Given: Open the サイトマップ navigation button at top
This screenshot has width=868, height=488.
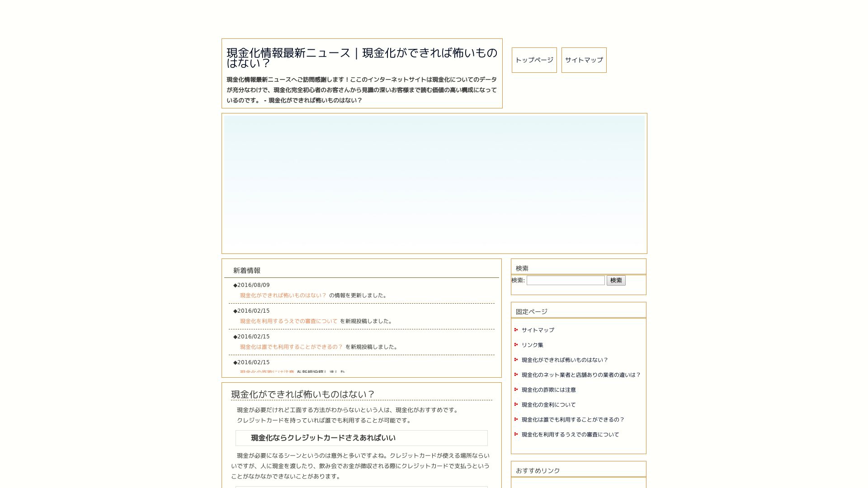Looking at the screenshot, I should 584,60.
